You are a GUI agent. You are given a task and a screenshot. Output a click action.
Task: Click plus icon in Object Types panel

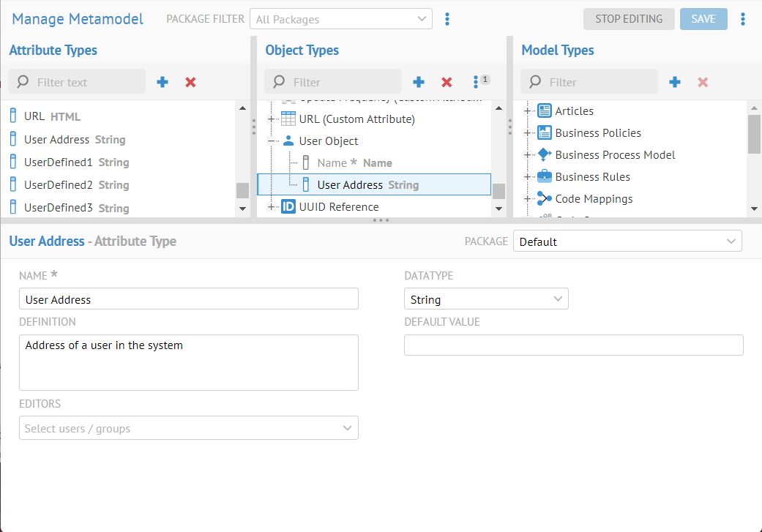point(419,82)
